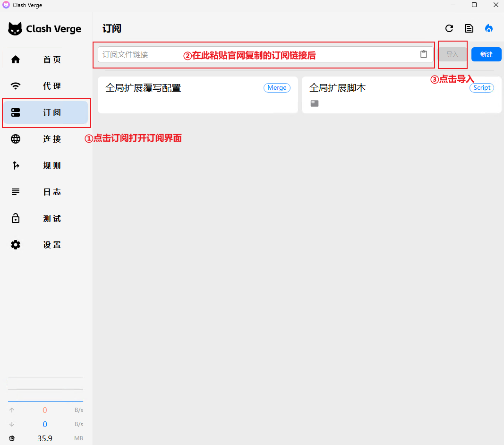Click the server icon beside 订阅
The image size is (504, 445).
tap(16, 112)
